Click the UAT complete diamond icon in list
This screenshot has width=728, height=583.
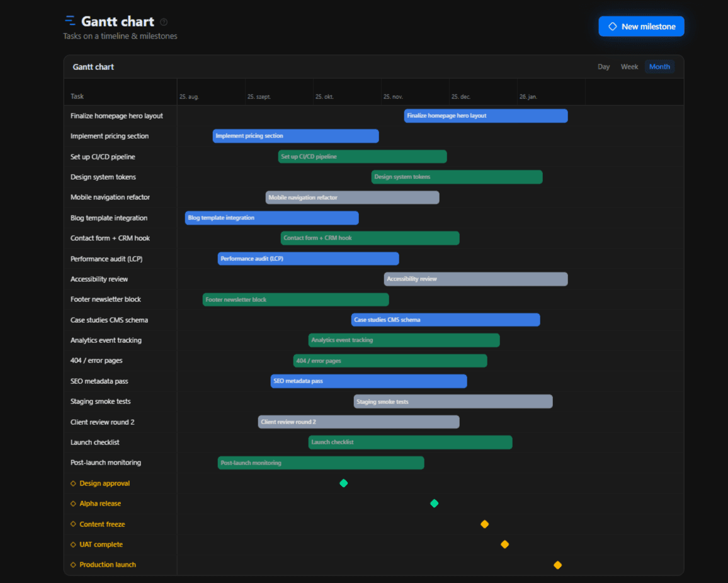73,545
